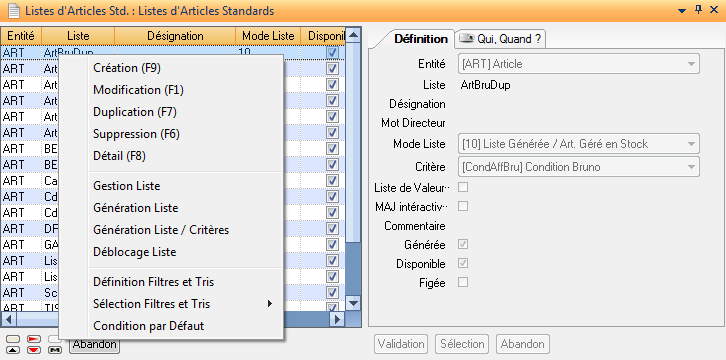
Task: Click the beige blank button below the list
Action: (13, 339)
